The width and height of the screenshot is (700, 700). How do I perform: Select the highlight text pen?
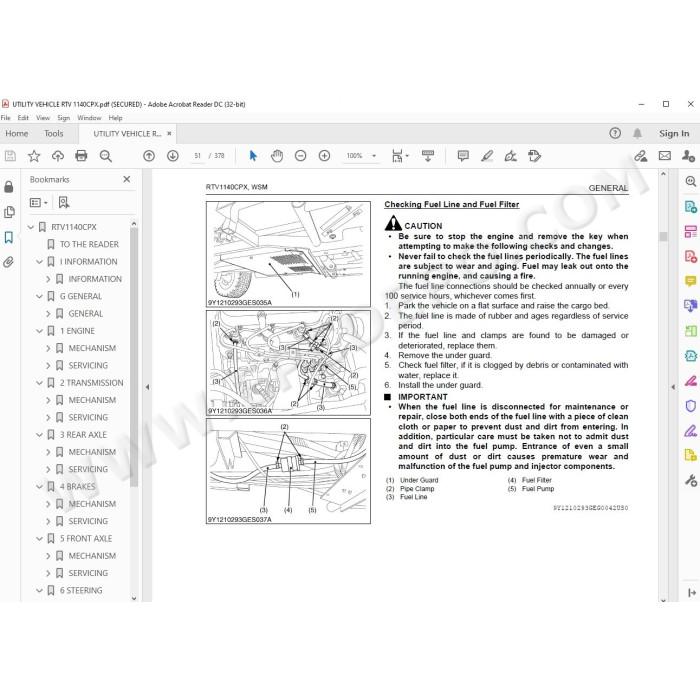click(487, 156)
